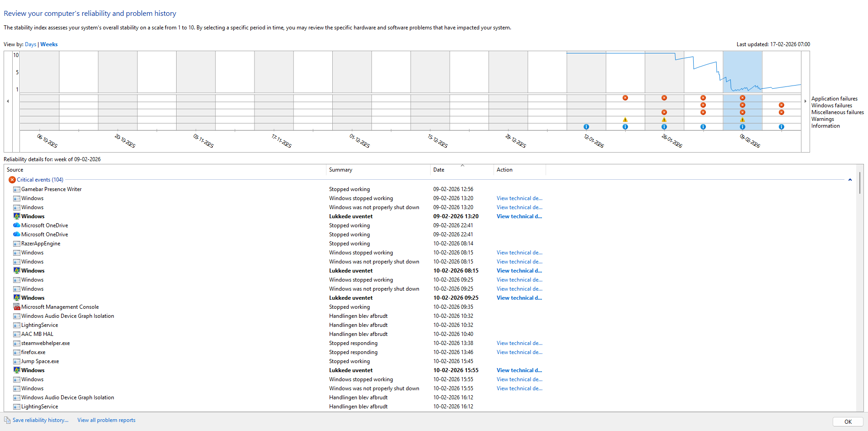Sort the list by the Source column header
The image size is (868, 431).
click(x=165, y=170)
